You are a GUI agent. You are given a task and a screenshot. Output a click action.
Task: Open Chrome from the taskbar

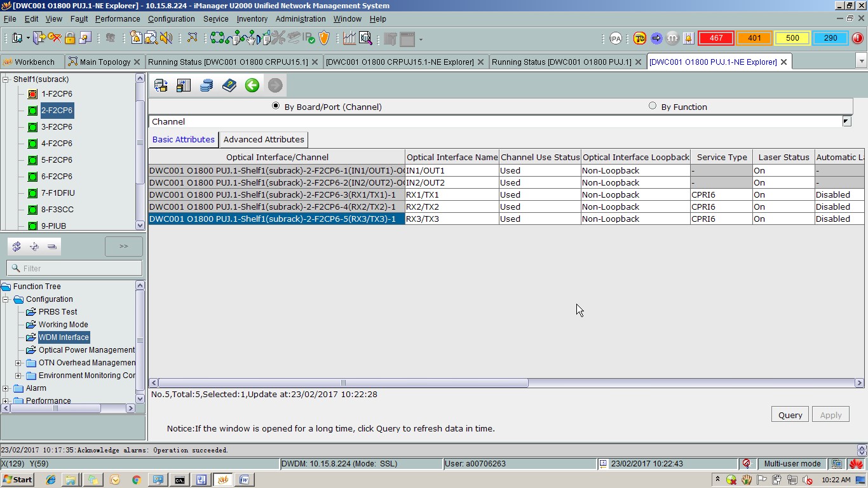pos(137,480)
